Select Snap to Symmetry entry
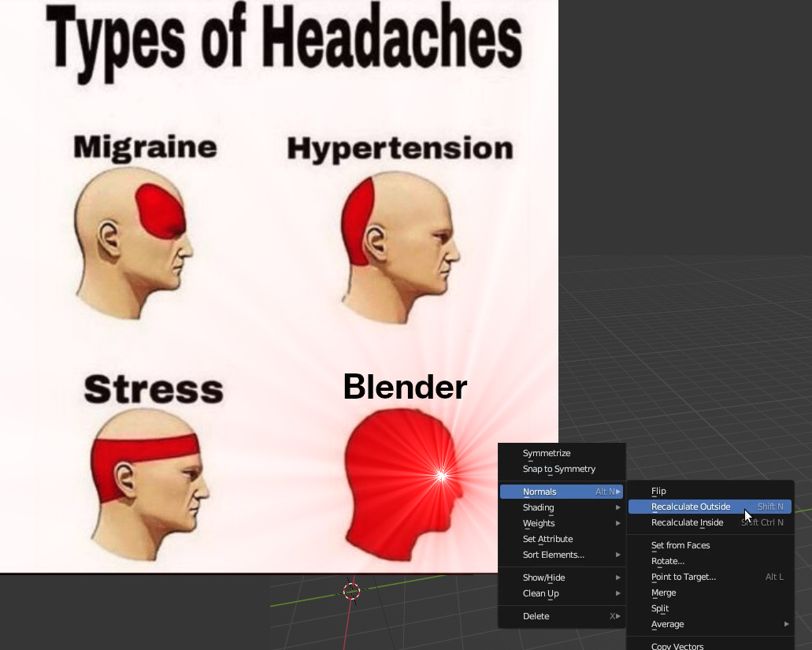 coord(562,469)
